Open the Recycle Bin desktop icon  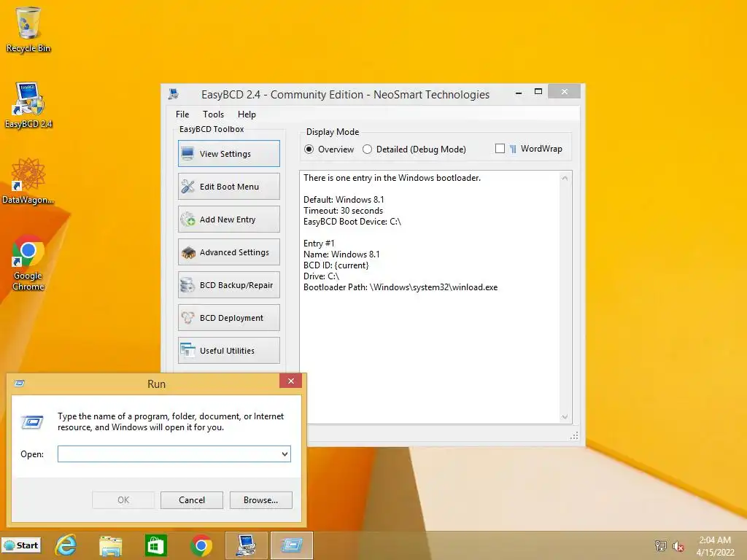coord(28,29)
